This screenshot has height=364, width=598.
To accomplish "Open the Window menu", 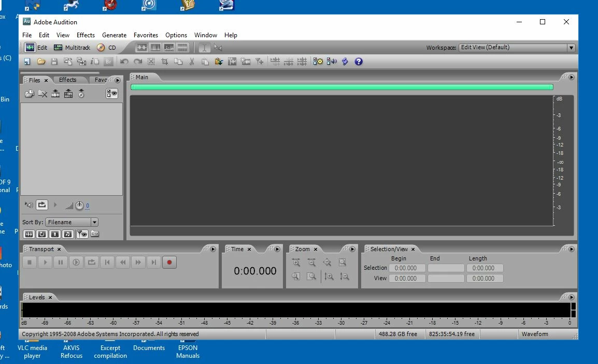I will click(x=206, y=35).
